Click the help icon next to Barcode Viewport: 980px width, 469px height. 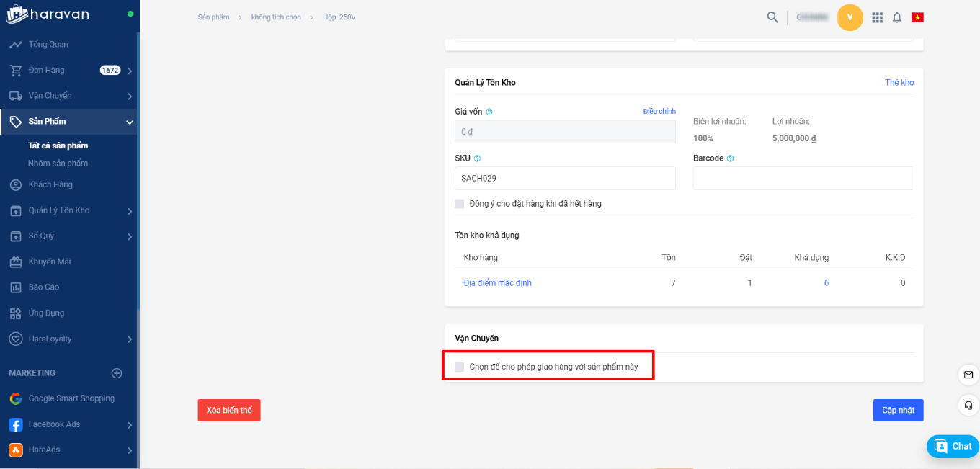(731, 158)
